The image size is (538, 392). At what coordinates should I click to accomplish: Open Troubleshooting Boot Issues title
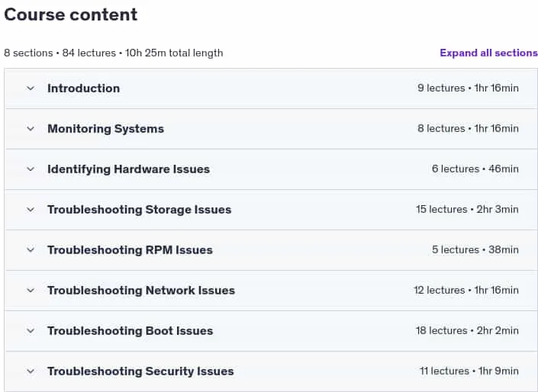pos(130,331)
